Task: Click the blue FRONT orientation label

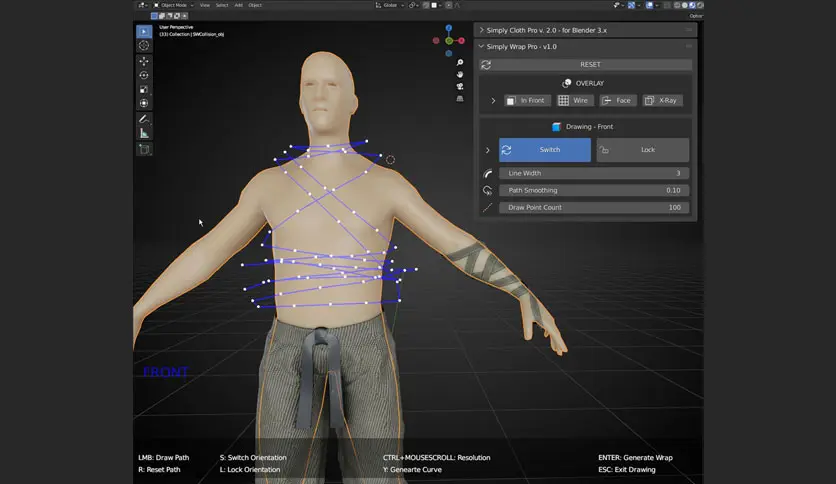Action: click(165, 372)
